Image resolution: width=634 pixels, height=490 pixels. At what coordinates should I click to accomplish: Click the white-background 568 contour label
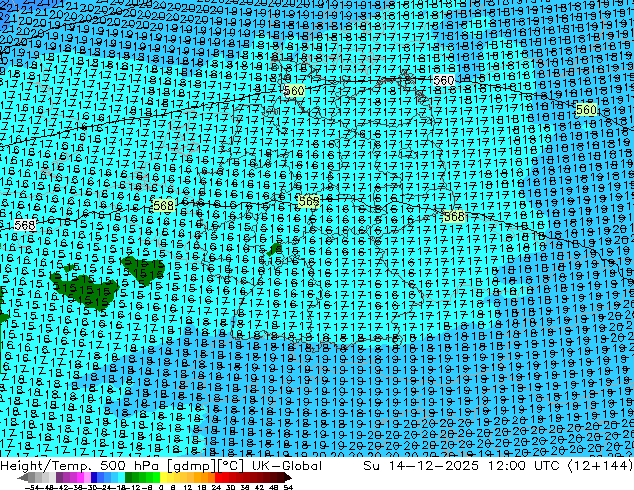click(25, 225)
